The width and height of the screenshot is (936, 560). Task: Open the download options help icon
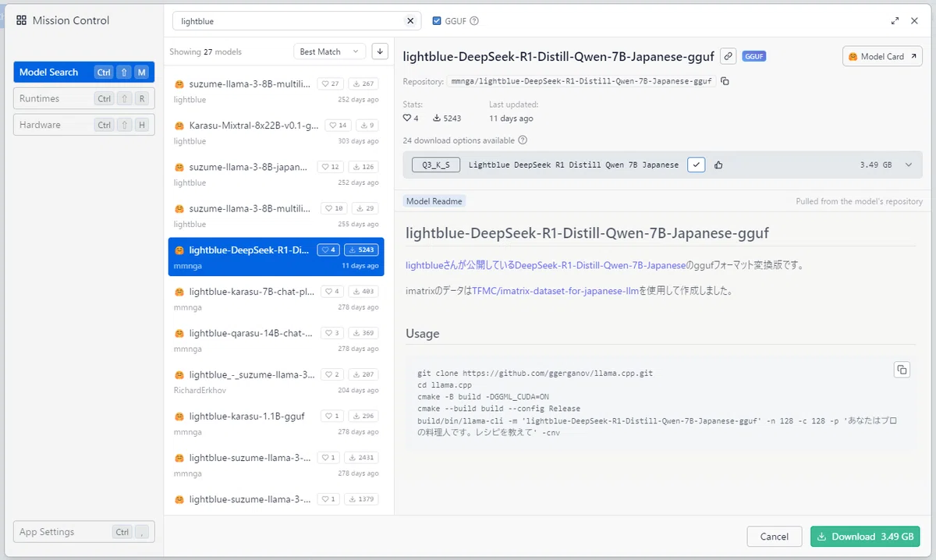pos(523,140)
